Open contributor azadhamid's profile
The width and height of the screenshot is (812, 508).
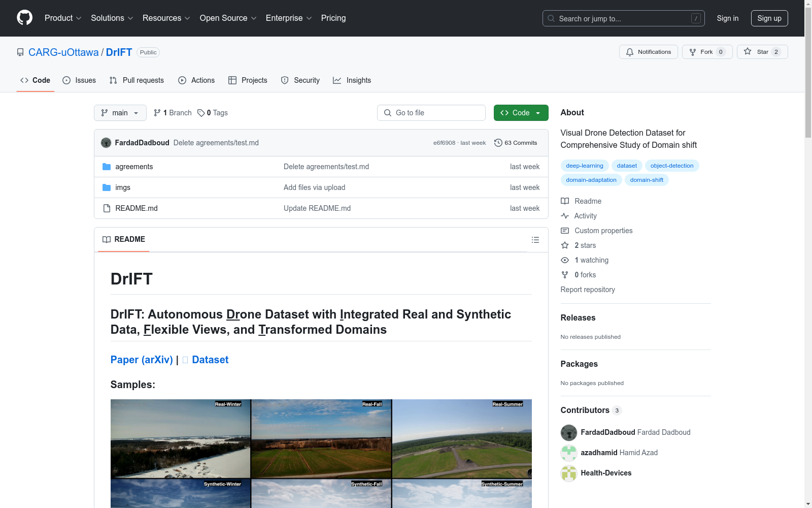[x=599, y=453]
